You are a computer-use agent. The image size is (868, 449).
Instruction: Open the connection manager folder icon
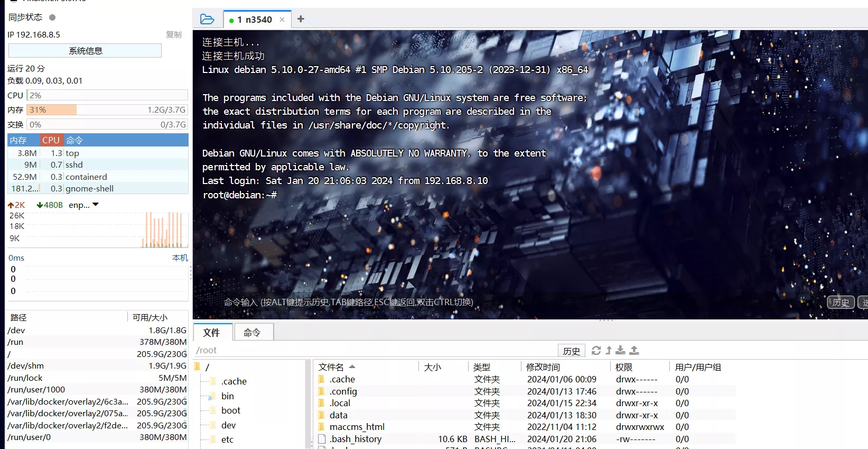click(207, 20)
